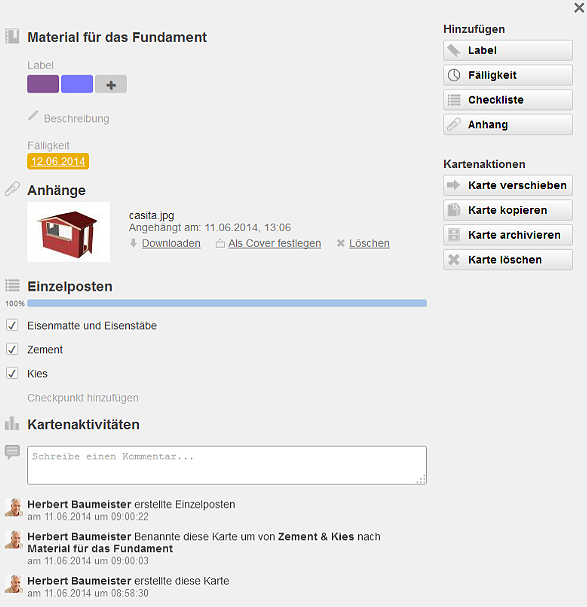Click the paperclip icon on Anhang button
The height and width of the screenshot is (607, 587).
click(x=454, y=125)
